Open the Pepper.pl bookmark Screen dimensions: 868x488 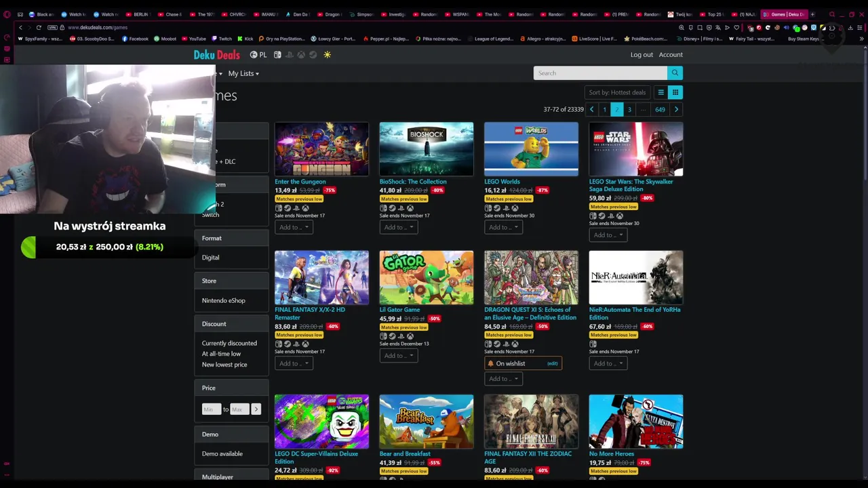coord(386,39)
